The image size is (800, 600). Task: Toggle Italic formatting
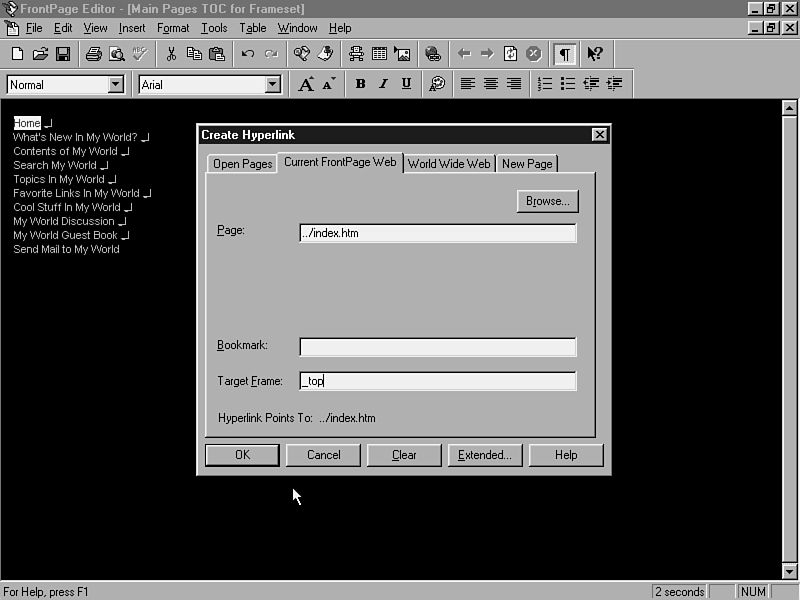pyautogui.click(x=383, y=85)
